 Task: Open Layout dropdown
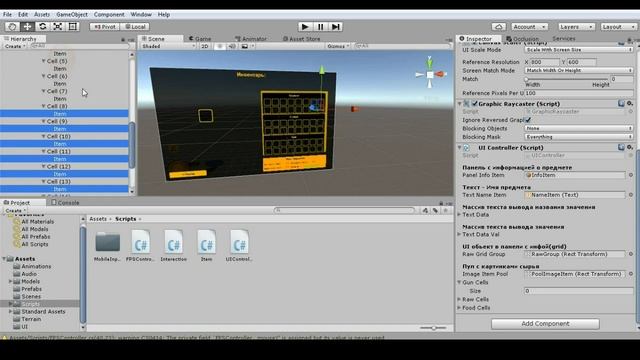(618, 27)
